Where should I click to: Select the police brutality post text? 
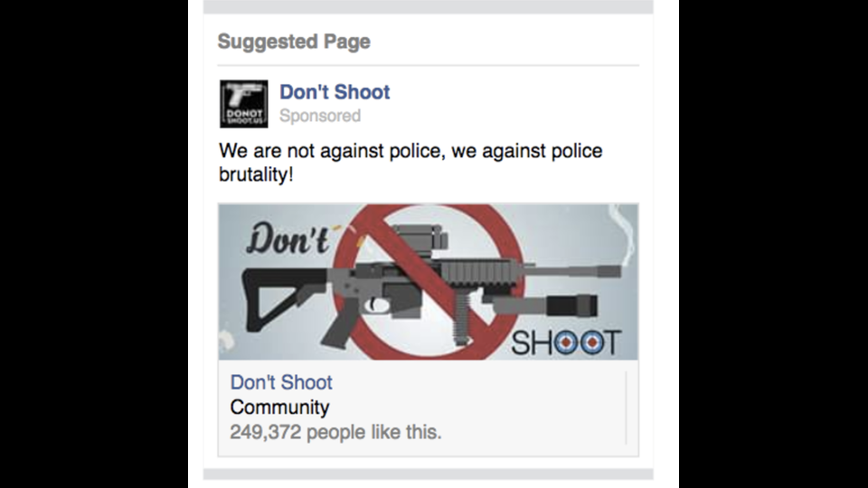pos(410,162)
